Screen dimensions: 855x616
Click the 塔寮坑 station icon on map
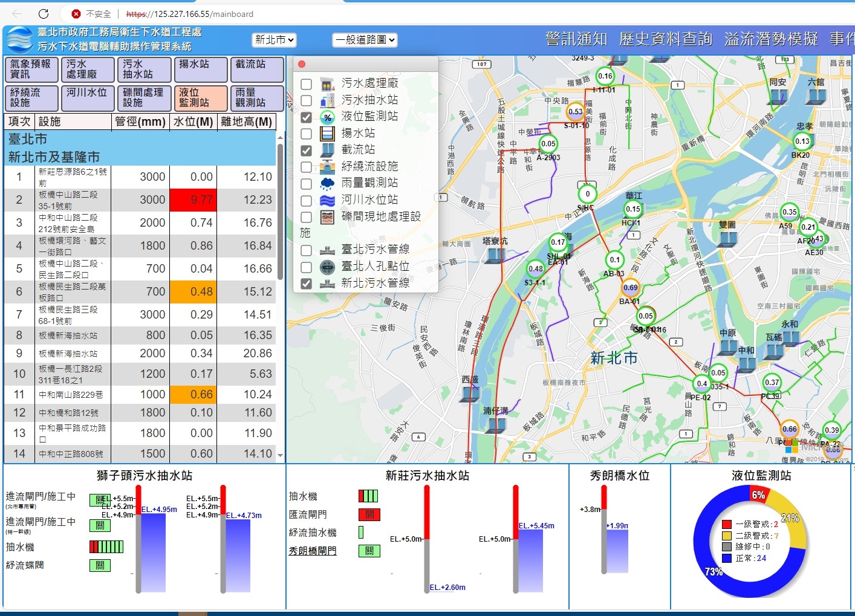(x=495, y=255)
